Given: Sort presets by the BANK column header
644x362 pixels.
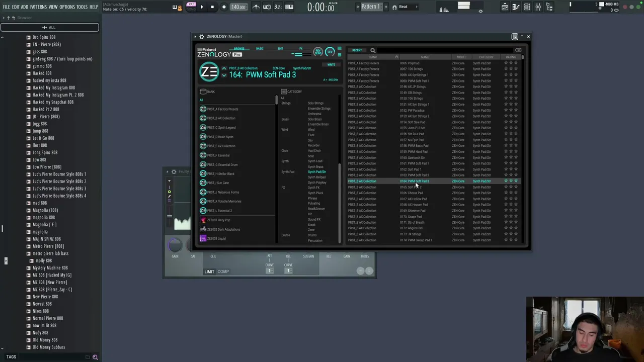Looking at the screenshot, I should (373, 57).
